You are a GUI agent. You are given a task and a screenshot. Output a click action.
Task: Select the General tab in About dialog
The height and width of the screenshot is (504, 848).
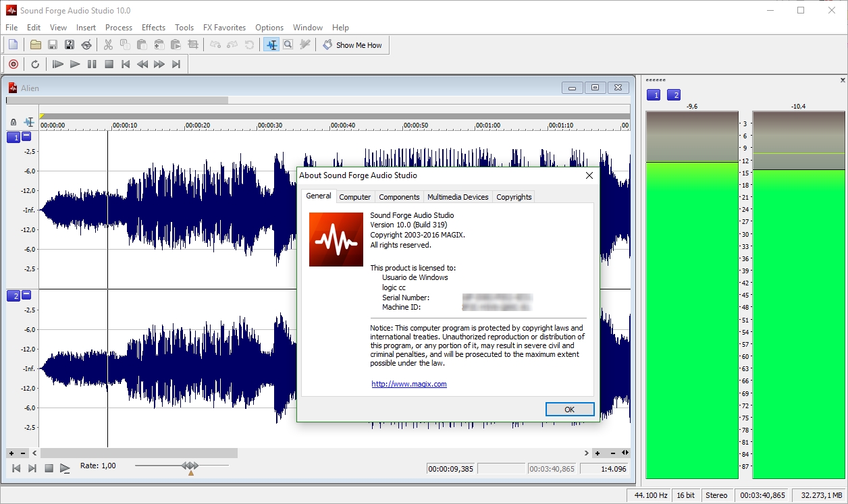coord(319,196)
